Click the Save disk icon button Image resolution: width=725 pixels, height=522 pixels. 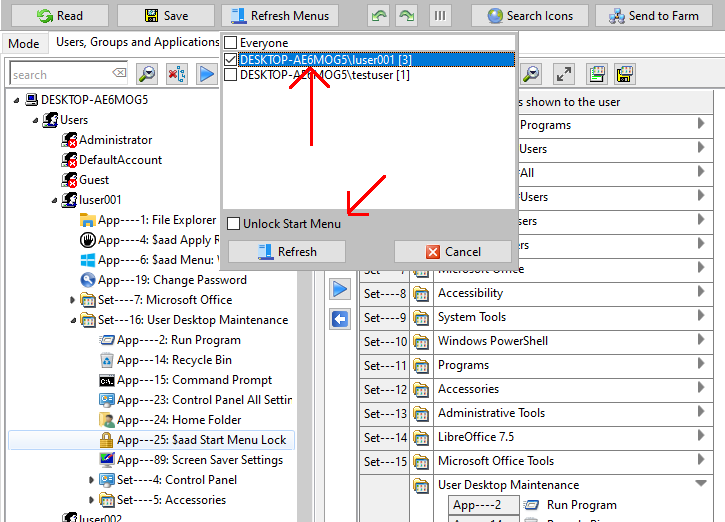(165, 15)
